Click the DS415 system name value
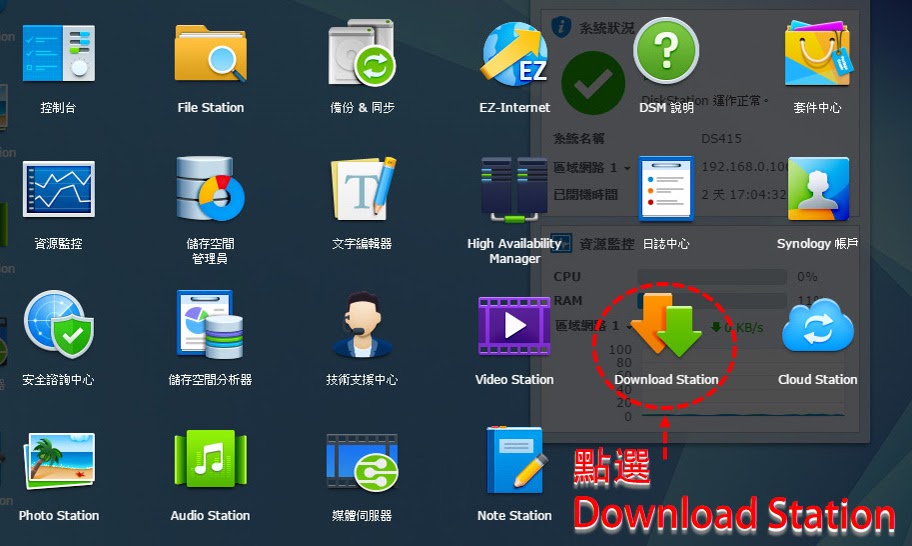 (x=721, y=138)
